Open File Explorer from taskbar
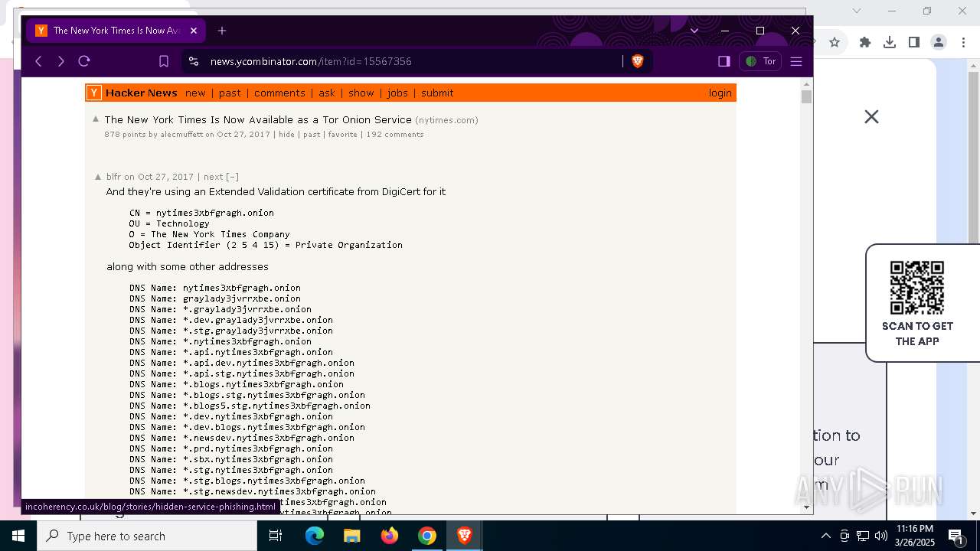The height and width of the screenshot is (551, 980). coord(351,536)
